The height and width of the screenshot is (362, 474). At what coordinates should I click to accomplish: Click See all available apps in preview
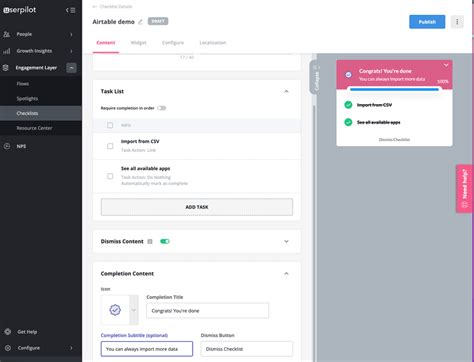click(x=378, y=122)
